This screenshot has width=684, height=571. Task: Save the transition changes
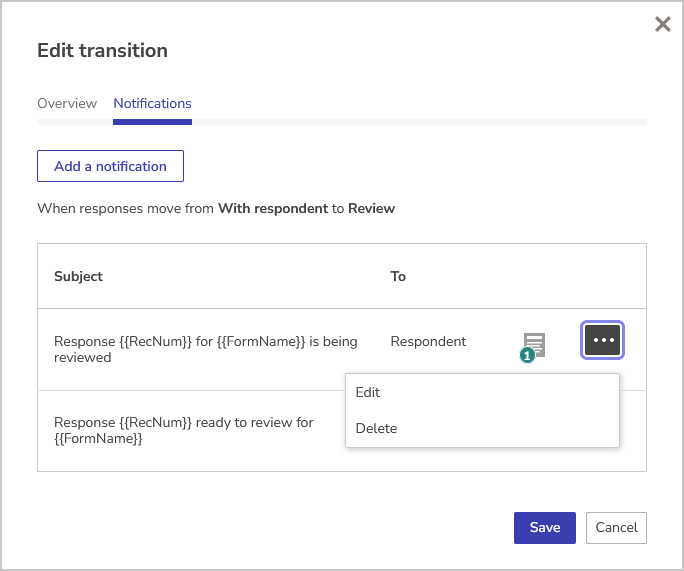(x=544, y=528)
